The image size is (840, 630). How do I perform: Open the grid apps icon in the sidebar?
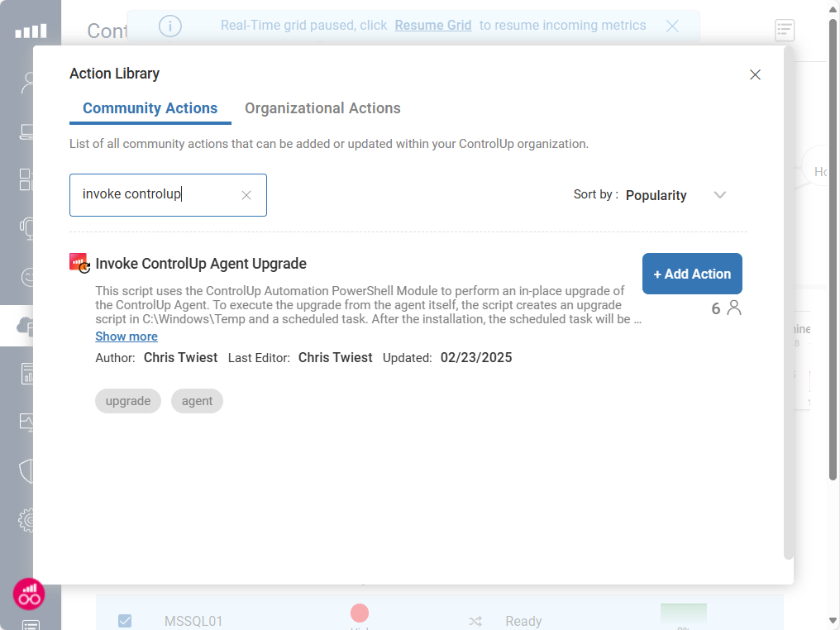point(26,179)
